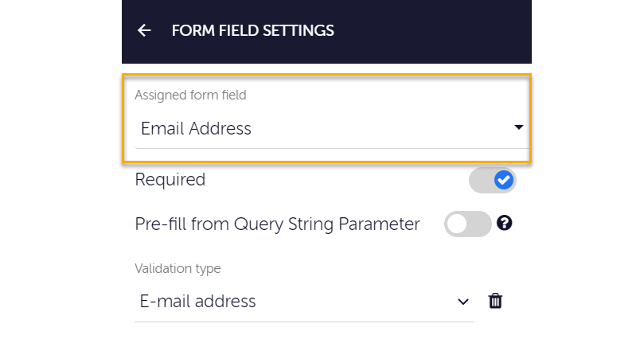The image size is (644, 347).
Task: Enable Pre-fill from Query String Parameter switch
Action: click(x=468, y=224)
